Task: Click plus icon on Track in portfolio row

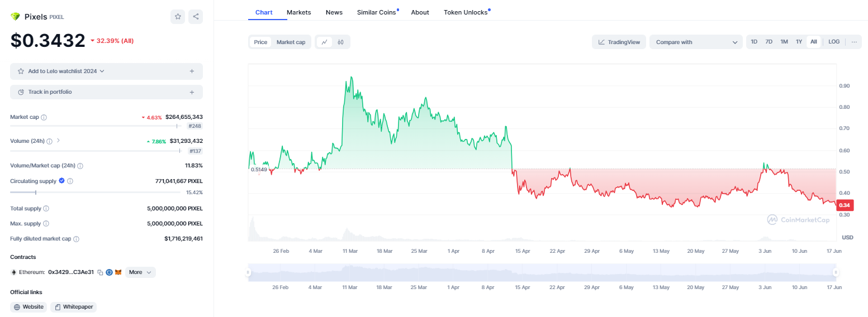Action: click(x=192, y=92)
